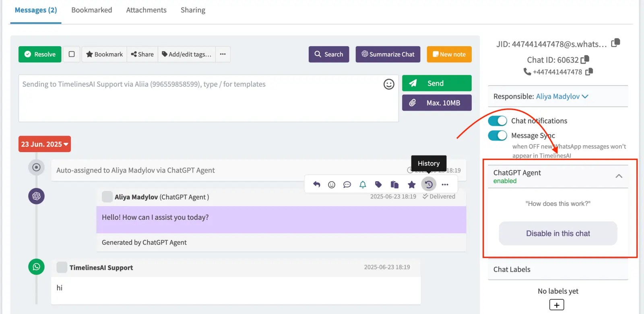Click Add/edit tags button
This screenshot has width=644, height=314.
click(x=187, y=54)
